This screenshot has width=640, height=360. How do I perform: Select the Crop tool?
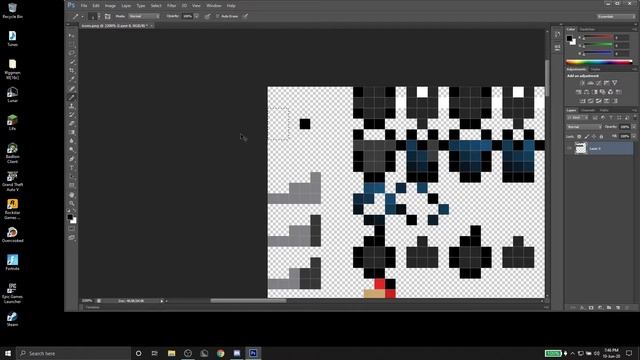pos(72,71)
